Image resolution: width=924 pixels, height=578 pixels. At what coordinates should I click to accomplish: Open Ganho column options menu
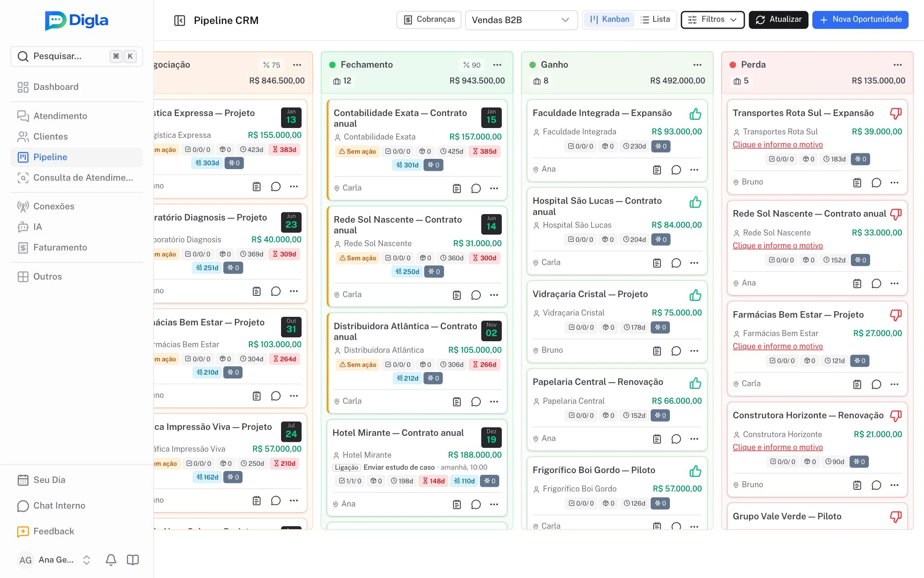(697, 65)
